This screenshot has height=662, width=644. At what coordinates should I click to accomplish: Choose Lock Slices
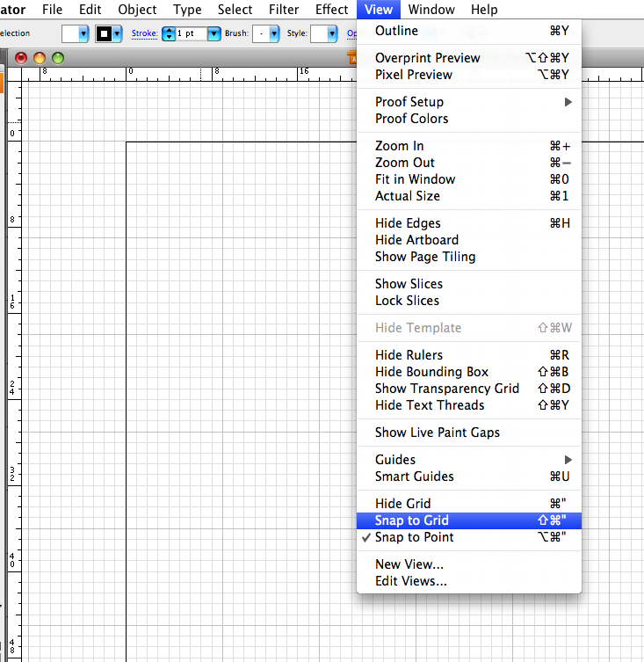pyautogui.click(x=469, y=301)
